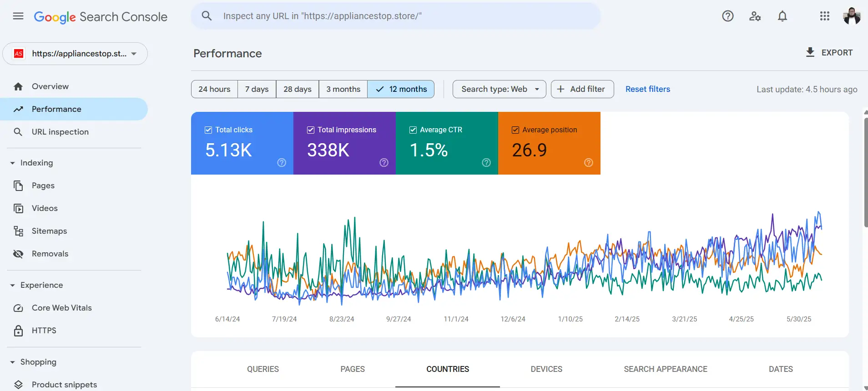This screenshot has height=391, width=868.
Task: Click the help icon on Total clicks card
Action: coord(282,163)
